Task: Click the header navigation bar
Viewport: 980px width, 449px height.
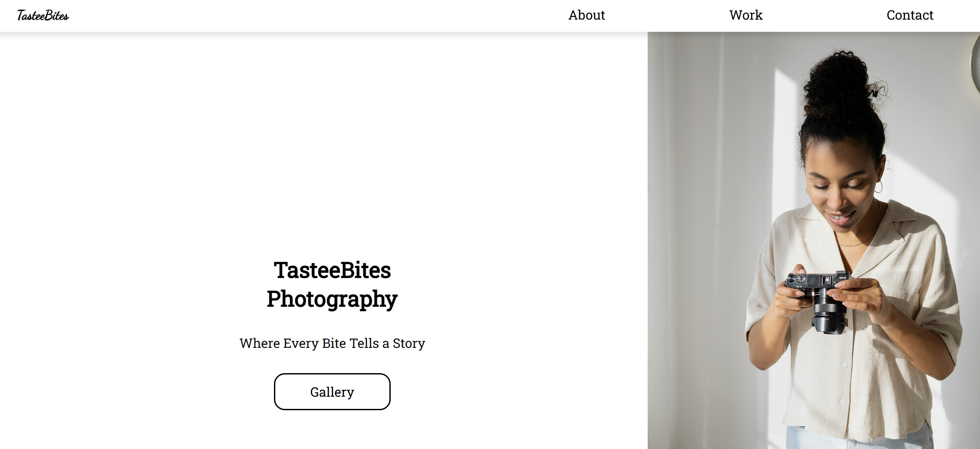Action: click(x=490, y=15)
